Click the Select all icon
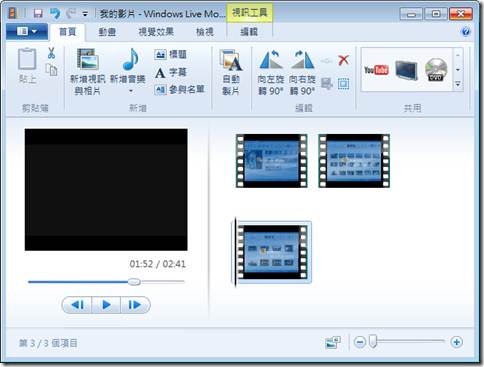This screenshot has width=484, height=367. [343, 83]
